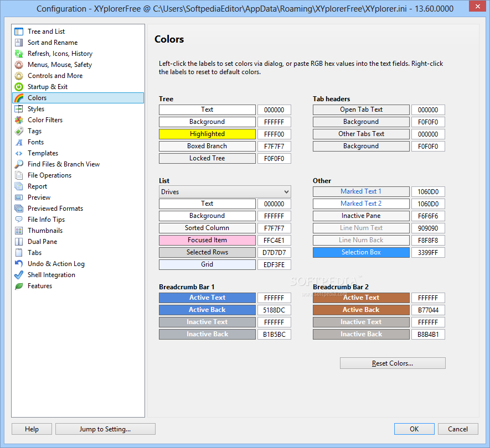Edit the Grid hex field EDF3FE

pyautogui.click(x=274, y=265)
